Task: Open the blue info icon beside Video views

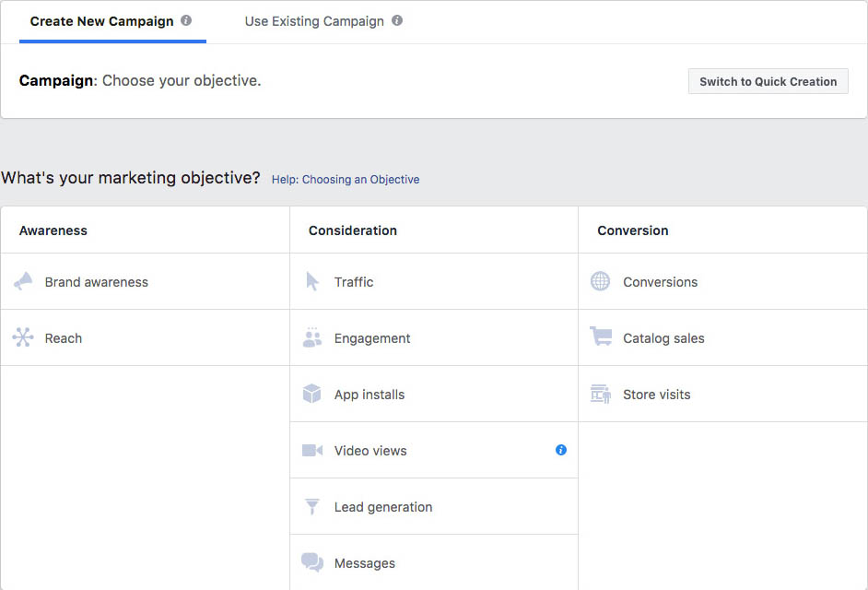Action: tap(561, 451)
